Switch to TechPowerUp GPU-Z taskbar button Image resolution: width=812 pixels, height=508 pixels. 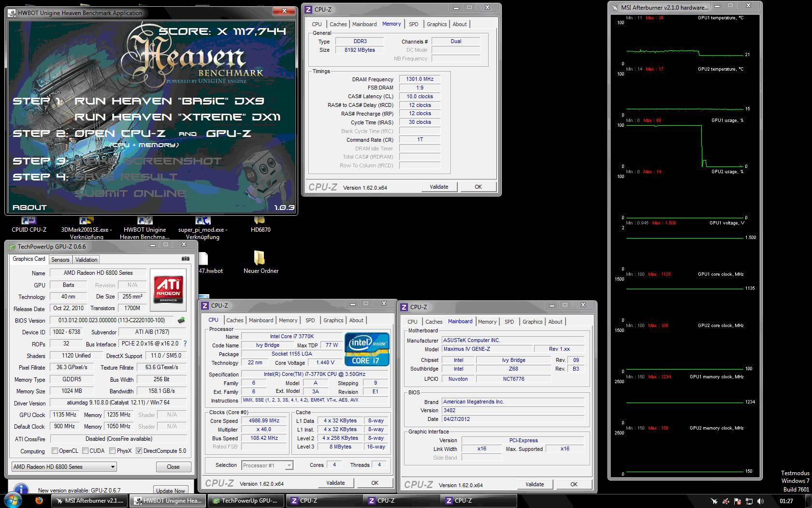(246, 501)
